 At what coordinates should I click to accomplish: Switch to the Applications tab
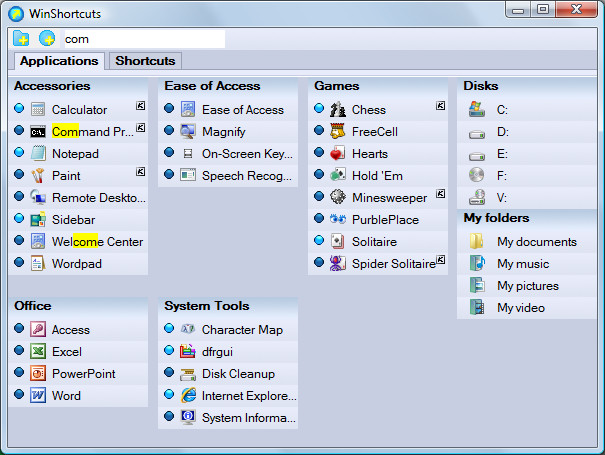[59, 61]
